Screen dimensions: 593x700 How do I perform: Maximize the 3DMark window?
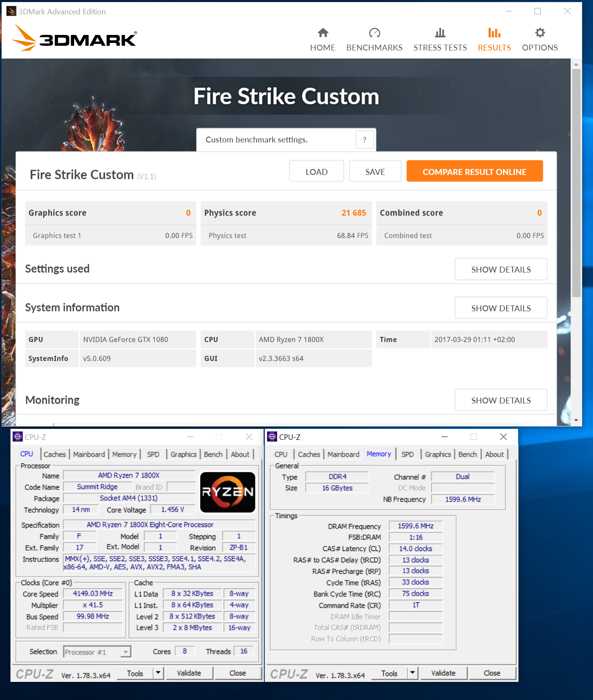point(537,11)
